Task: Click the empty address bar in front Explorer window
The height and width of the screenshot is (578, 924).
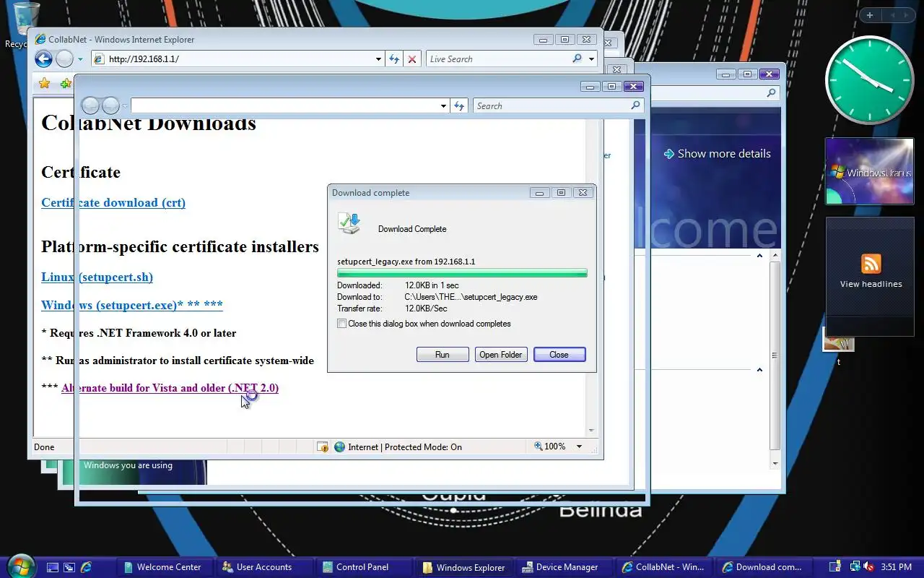Action: [286, 106]
